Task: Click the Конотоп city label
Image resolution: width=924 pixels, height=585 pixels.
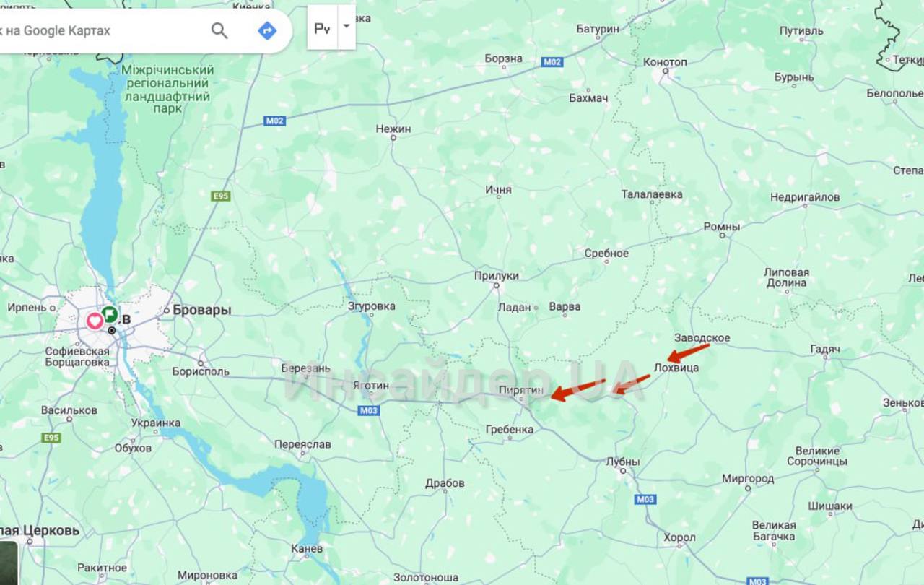Action: pyautogui.click(x=665, y=62)
